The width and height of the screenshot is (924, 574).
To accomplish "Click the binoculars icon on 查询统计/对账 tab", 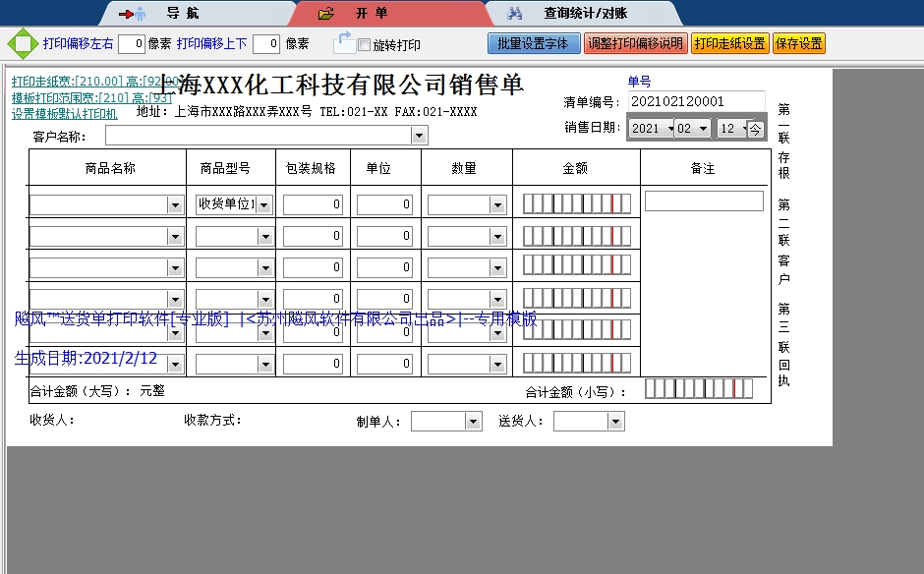I will coord(515,15).
